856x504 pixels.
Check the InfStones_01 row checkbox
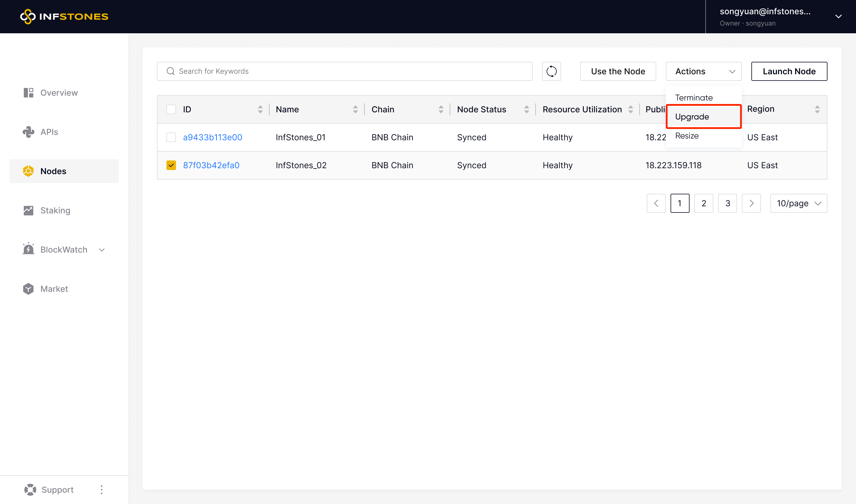click(x=171, y=137)
